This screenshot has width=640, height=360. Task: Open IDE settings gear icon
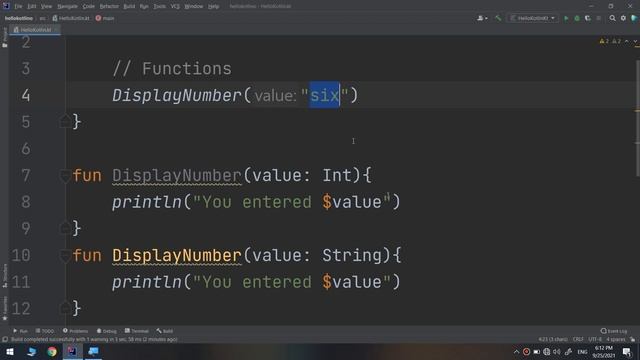click(623, 18)
